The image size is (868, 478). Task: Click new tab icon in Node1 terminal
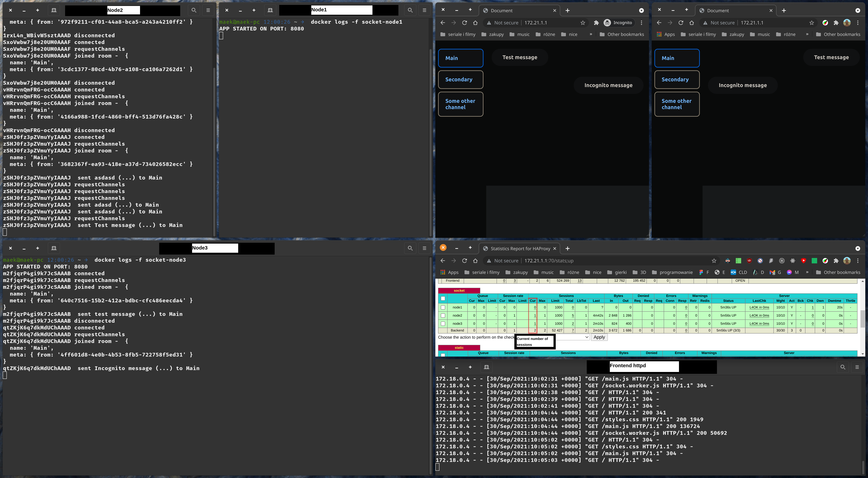click(270, 10)
